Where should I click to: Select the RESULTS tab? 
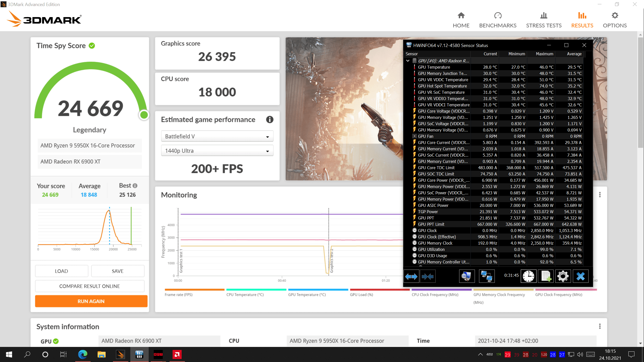coord(582,20)
